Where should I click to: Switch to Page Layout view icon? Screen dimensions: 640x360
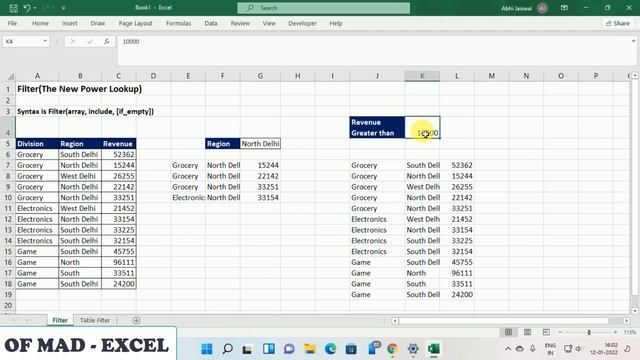[527, 332]
